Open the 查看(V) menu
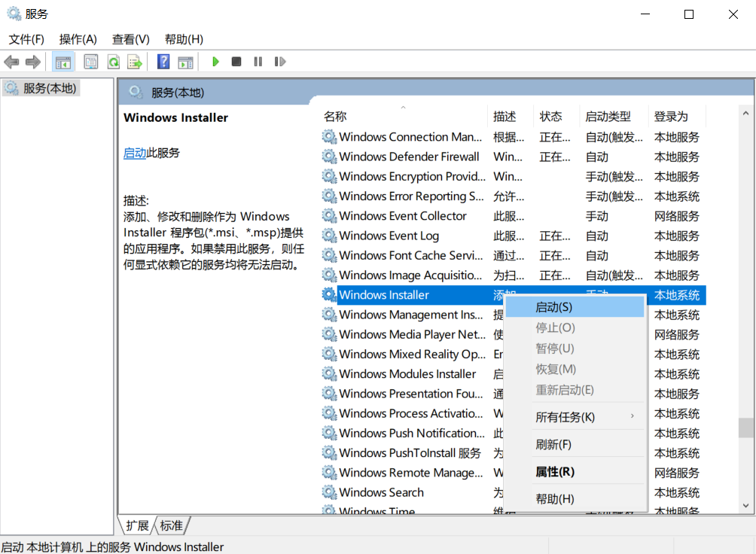Viewport: 756px width, 554px height. coord(131,40)
